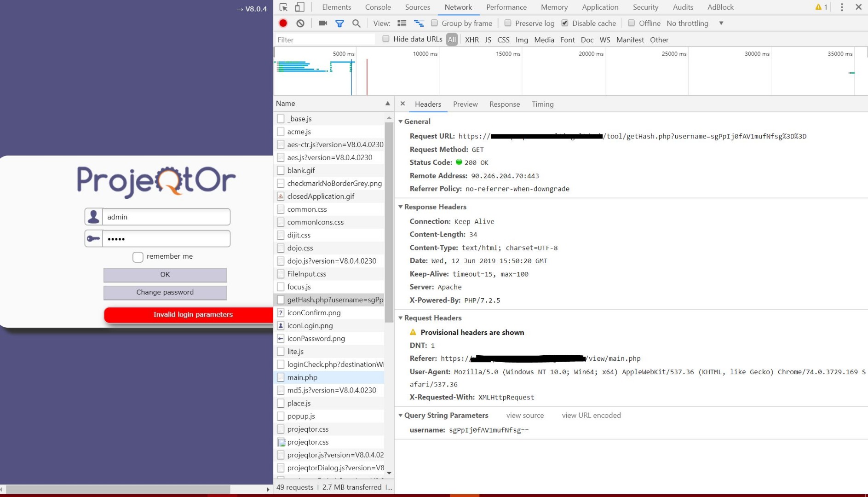
Task: Open network search with magnifier icon
Action: pyautogui.click(x=356, y=23)
